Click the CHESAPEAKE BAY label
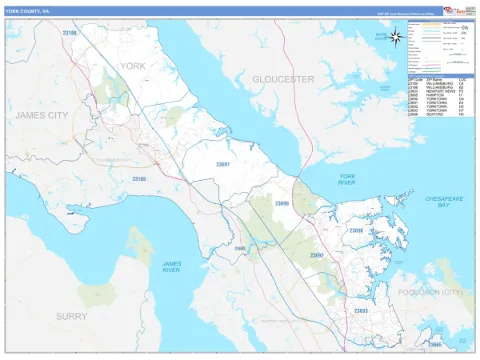480x360 pixels. [444, 202]
